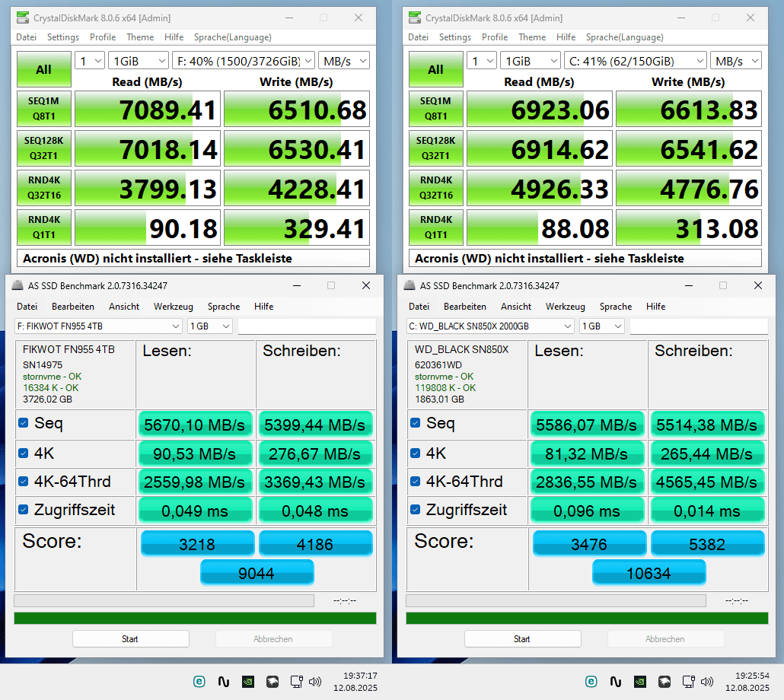Viewport: 784px width, 700px height.
Task: Open Ansicht menu in WD_BLACK AS SSD window
Action: pyautogui.click(x=516, y=307)
